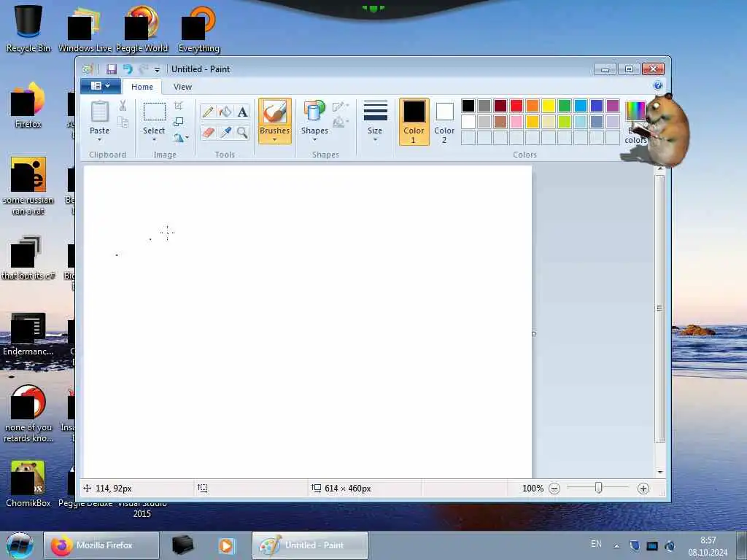Open the Shape fill dropdown
Screen dimensions: 747x560
[340, 122]
